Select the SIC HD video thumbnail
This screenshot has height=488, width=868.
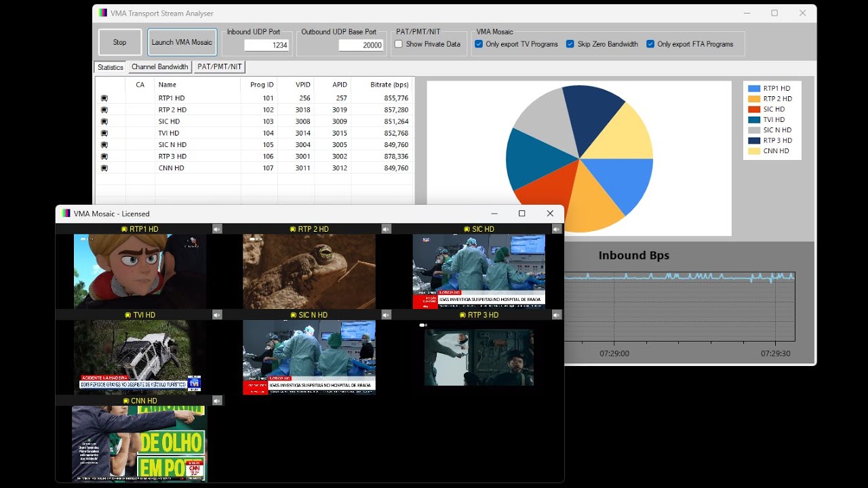[x=479, y=272]
